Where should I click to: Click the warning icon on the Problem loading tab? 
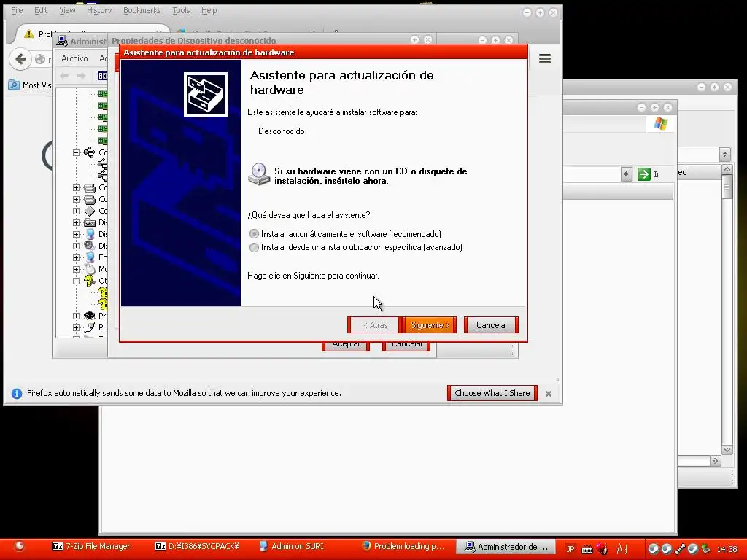click(x=29, y=34)
